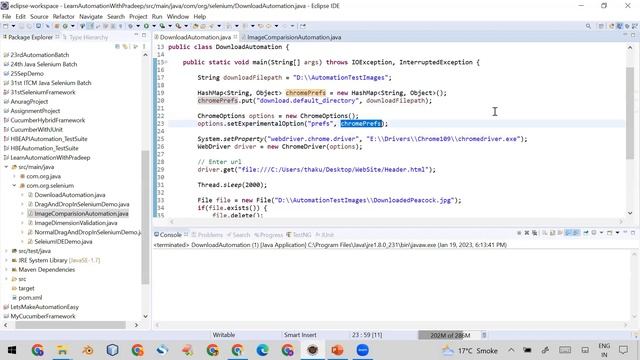The width and height of the screenshot is (640, 360).
Task: Open File Explorer from the taskbar
Action: (62, 350)
